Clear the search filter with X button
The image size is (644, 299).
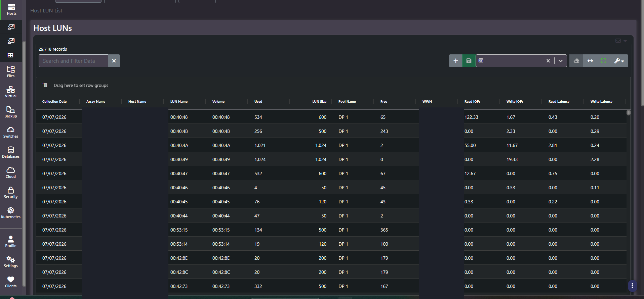click(x=114, y=61)
